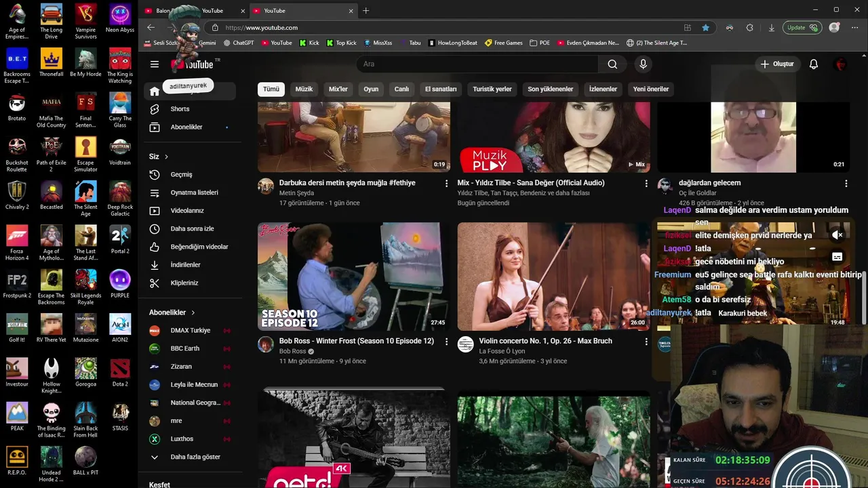
Task: Open ChatGPT bookmark
Action: tap(239, 43)
